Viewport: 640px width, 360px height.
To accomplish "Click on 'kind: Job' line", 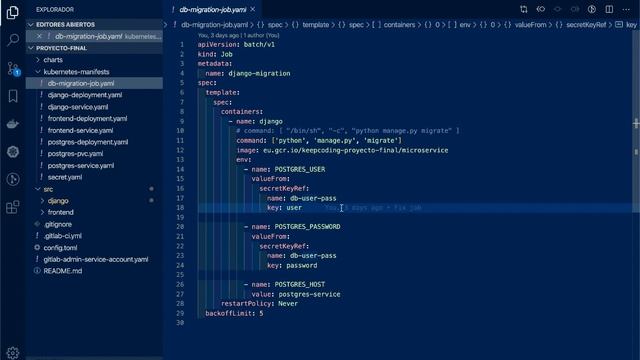I will (215, 54).
